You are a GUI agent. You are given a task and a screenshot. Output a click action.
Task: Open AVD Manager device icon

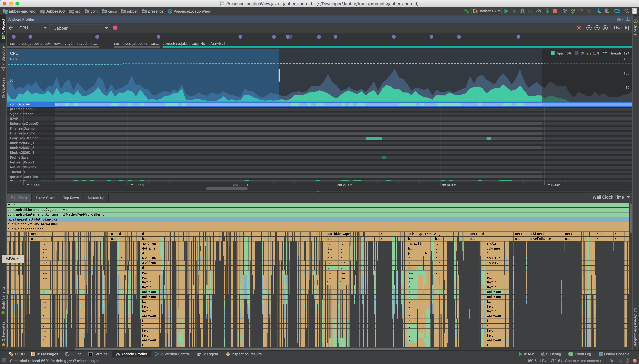tap(607, 11)
